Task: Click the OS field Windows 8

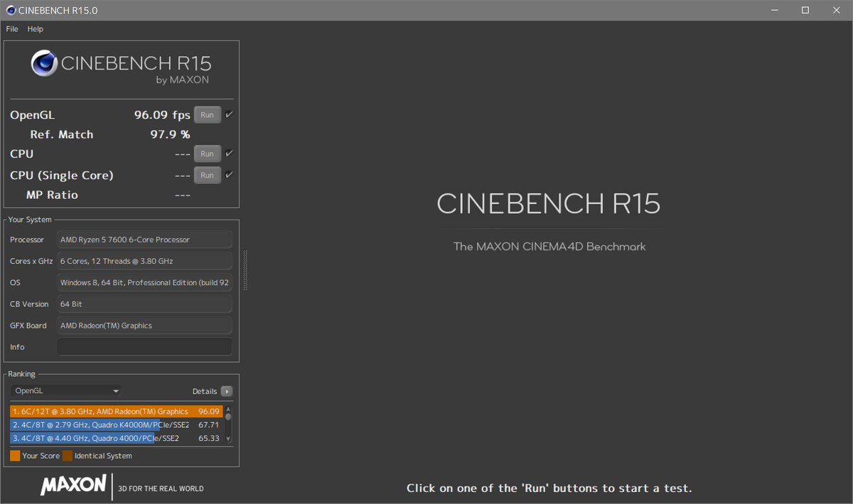Action: point(144,282)
